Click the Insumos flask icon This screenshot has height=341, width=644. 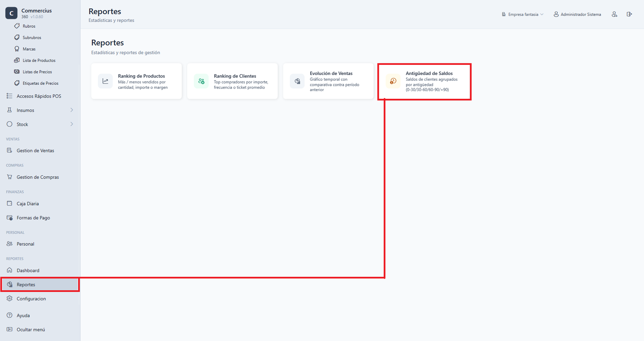10,110
